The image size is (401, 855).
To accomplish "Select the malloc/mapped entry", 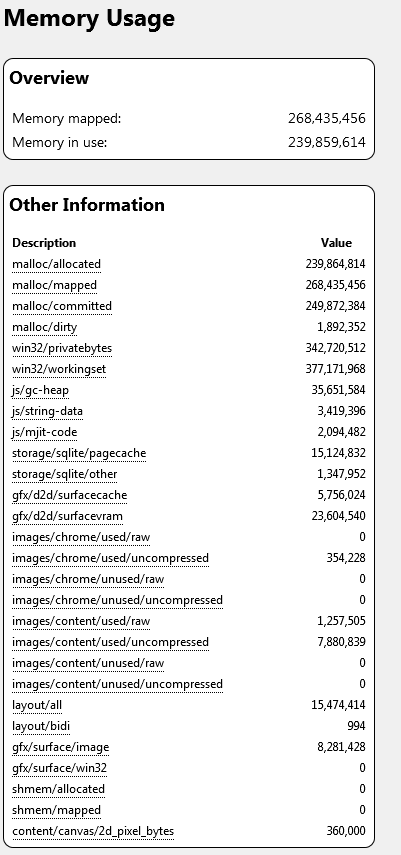I will point(55,285).
